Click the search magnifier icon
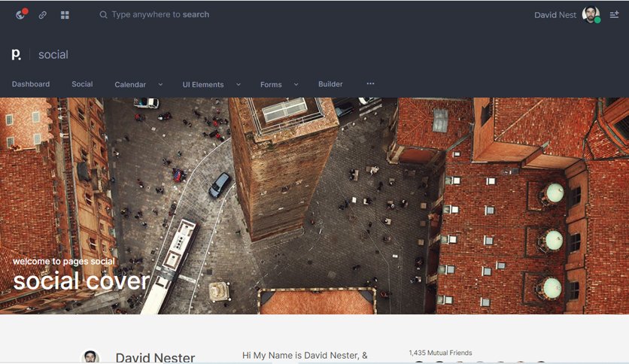Image resolution: width=629 pixels, height=364 pixels. tap(103, 14)
